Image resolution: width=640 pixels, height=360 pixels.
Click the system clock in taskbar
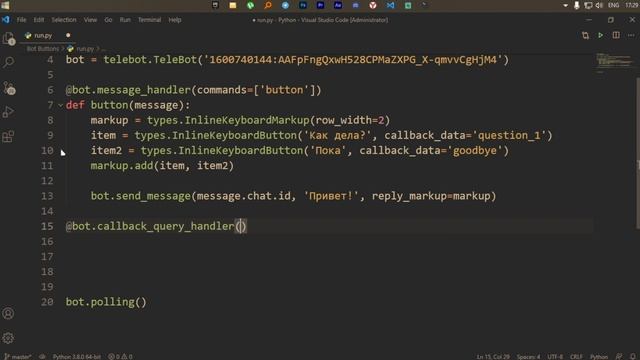click(x=632, y=5)
